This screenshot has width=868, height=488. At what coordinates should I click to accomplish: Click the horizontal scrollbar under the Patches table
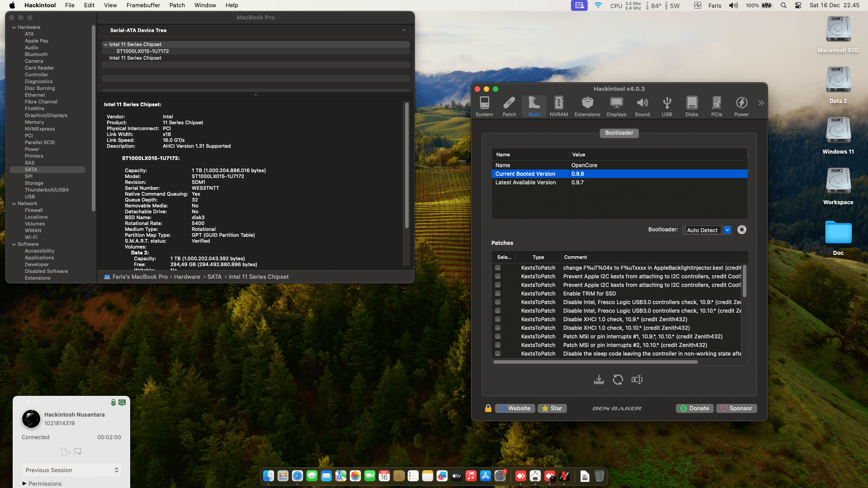pyautogui.click(x=595, y=362)
